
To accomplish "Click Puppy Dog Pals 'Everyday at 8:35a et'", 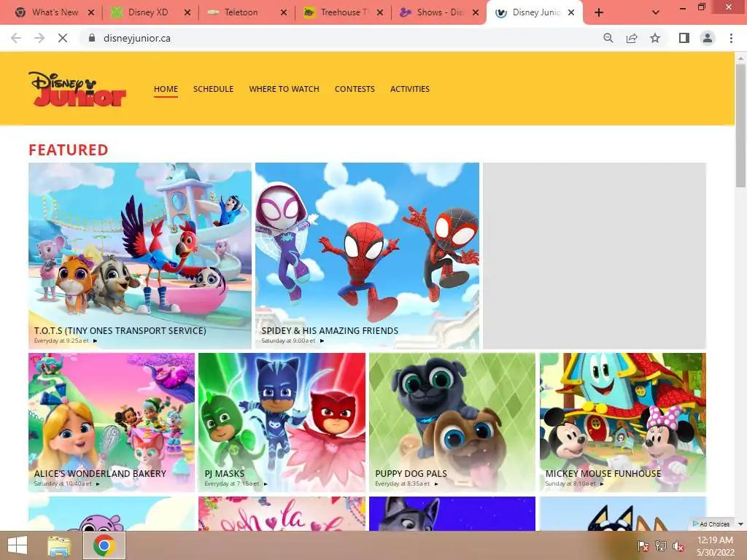I will (x=403, y=484).
